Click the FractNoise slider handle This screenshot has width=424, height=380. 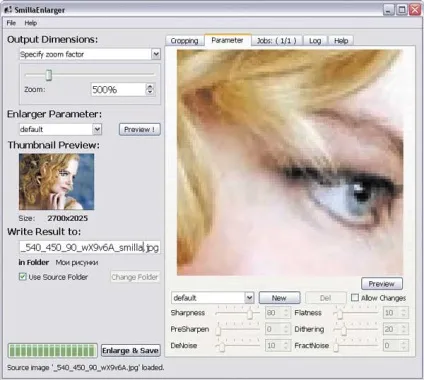(336, 347)
